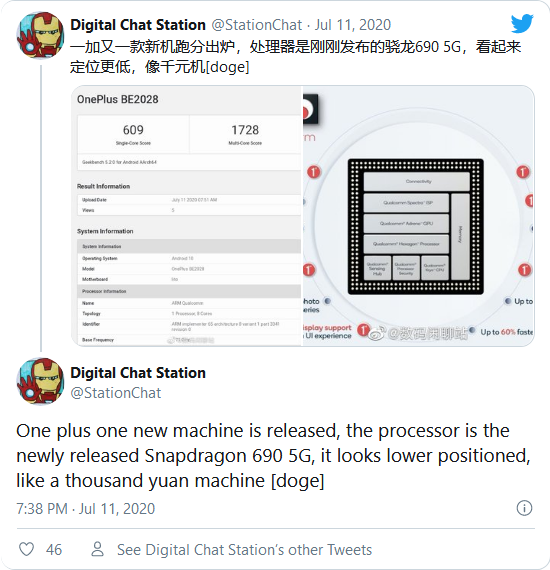
Task: Open Iron Man avatar in quoted tweet
Action: pyautogui.click(x=40, y=35)
